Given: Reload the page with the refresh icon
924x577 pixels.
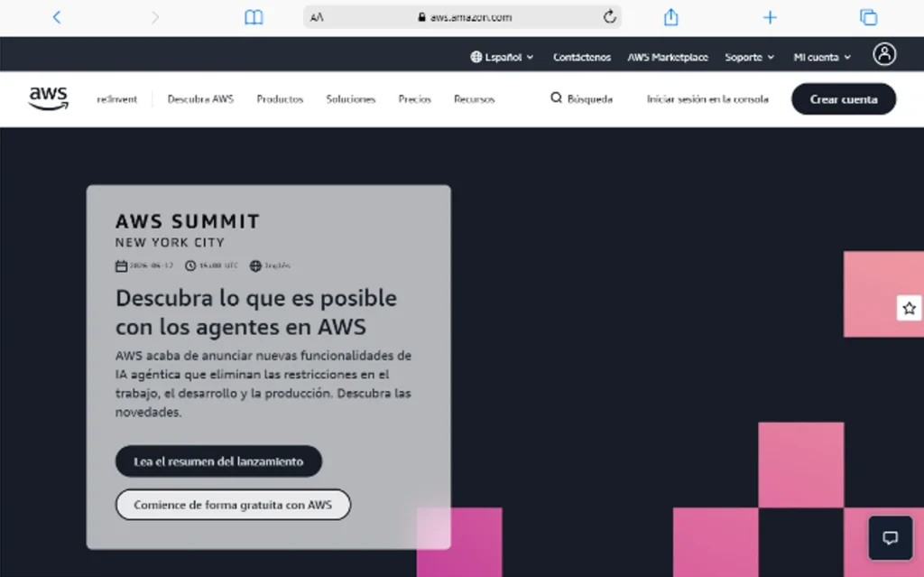Looking at the screenshot, I should point(609,17).
